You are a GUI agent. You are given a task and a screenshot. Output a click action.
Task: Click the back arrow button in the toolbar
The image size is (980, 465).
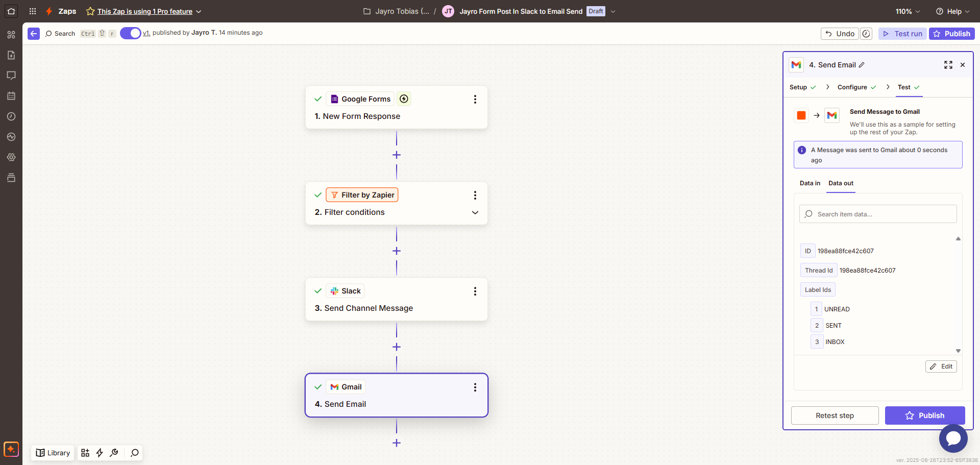coord(34,34)
